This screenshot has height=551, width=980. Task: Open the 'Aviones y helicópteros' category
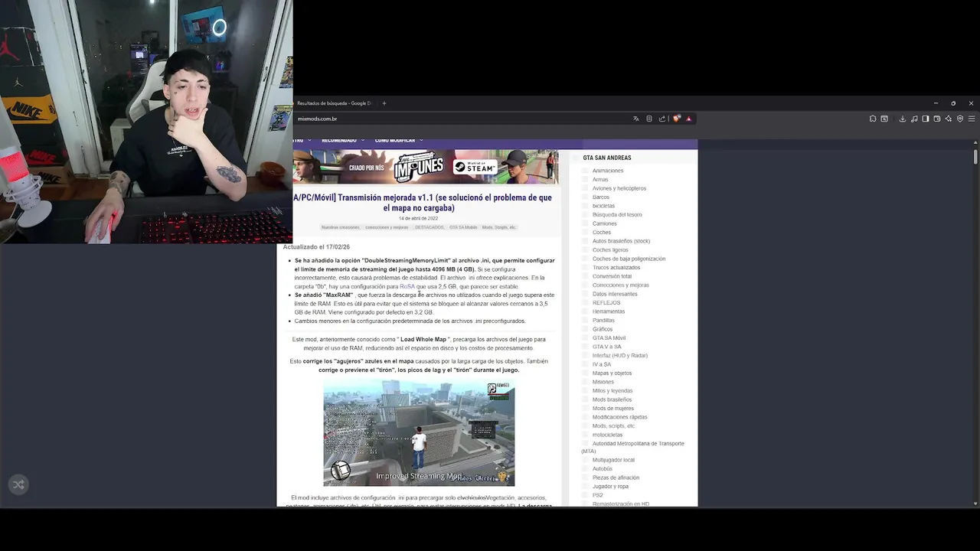click(x=619, y=188)
